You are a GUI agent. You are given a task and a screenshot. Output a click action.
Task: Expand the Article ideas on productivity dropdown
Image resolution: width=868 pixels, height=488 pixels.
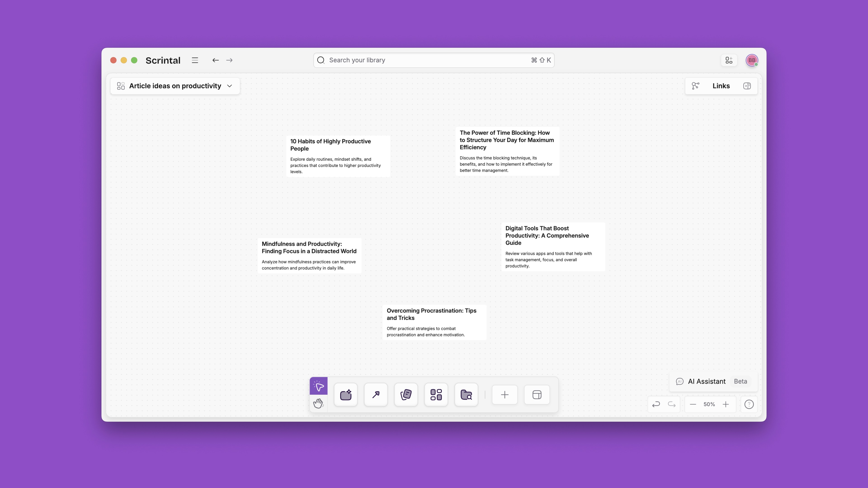[229, 86]
